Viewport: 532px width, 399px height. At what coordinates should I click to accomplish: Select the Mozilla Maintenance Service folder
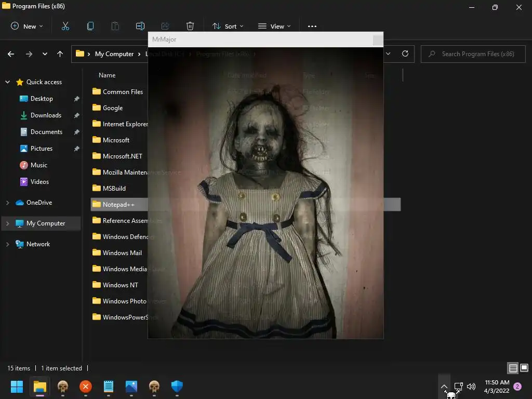pos(119,172)
